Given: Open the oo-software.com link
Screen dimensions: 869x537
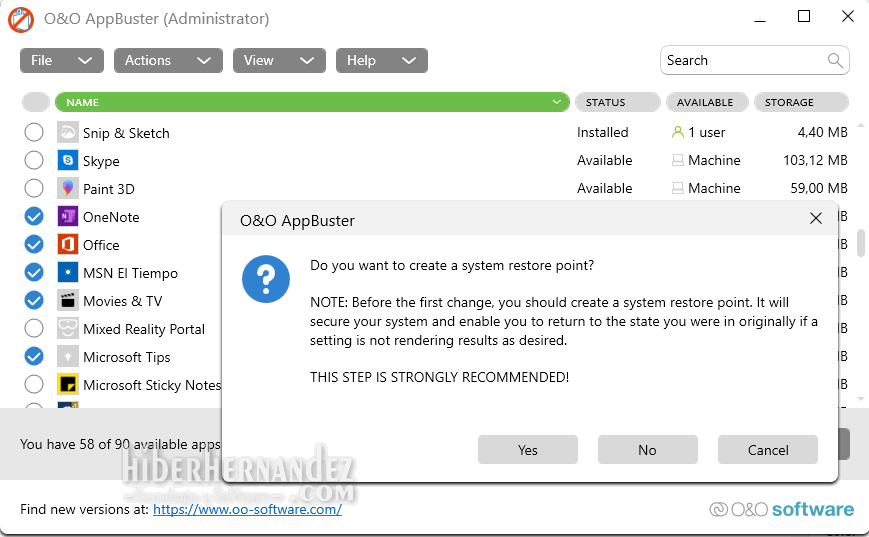Looking at the screenshot, I should point(247,509).
